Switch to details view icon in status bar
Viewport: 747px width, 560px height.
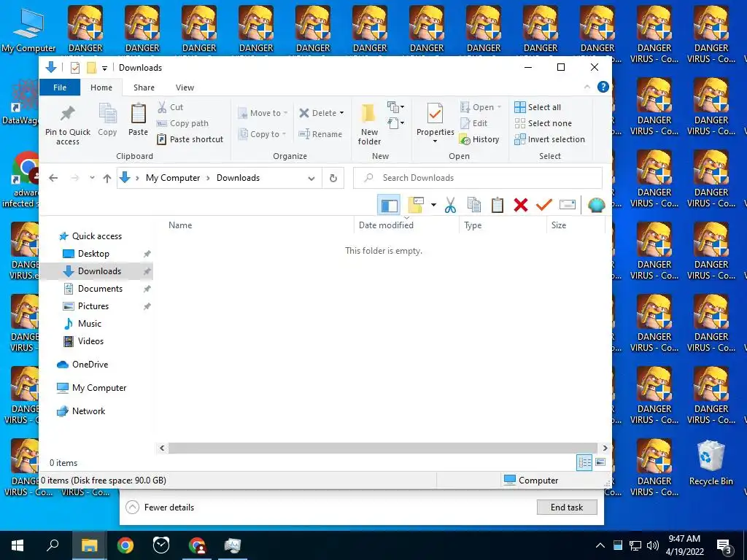tap(584, 462)
